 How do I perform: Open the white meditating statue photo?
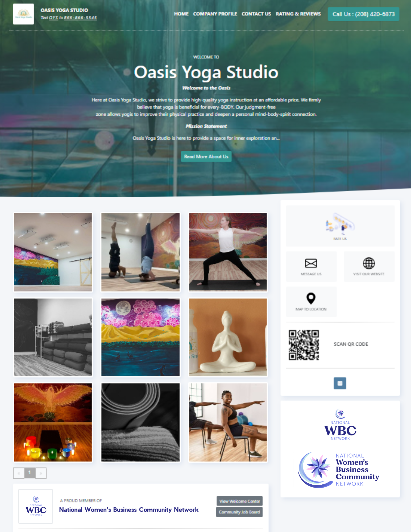point(228,337)
